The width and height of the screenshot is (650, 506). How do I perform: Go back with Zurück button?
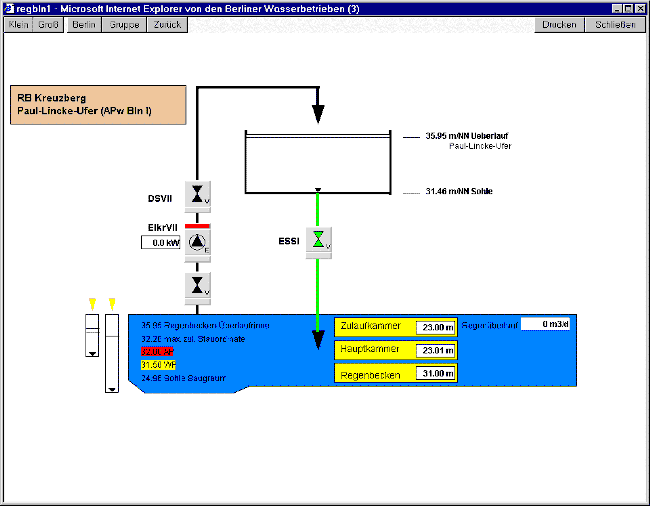[167, 25]
